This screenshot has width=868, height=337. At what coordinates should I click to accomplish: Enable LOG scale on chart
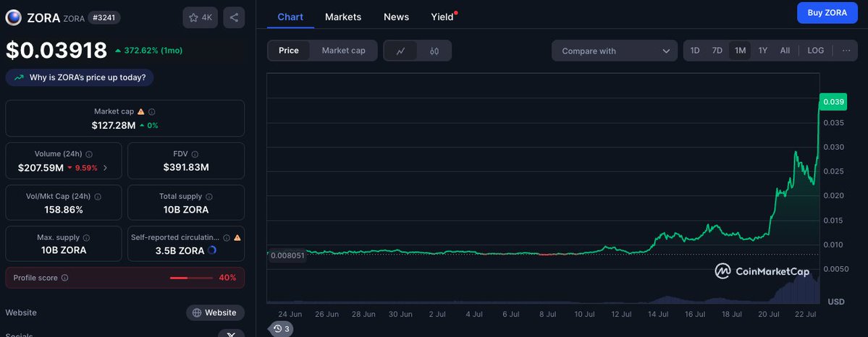(815, 51)
